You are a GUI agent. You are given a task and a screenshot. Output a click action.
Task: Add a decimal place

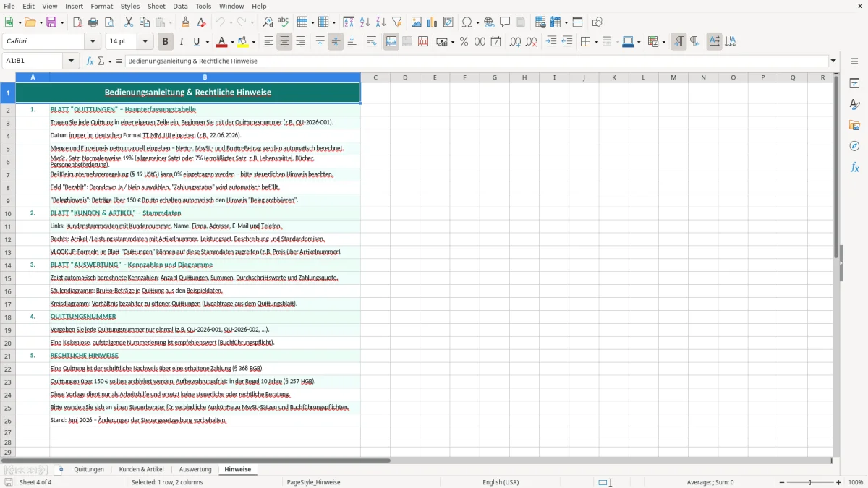click(x=515, y=42)
